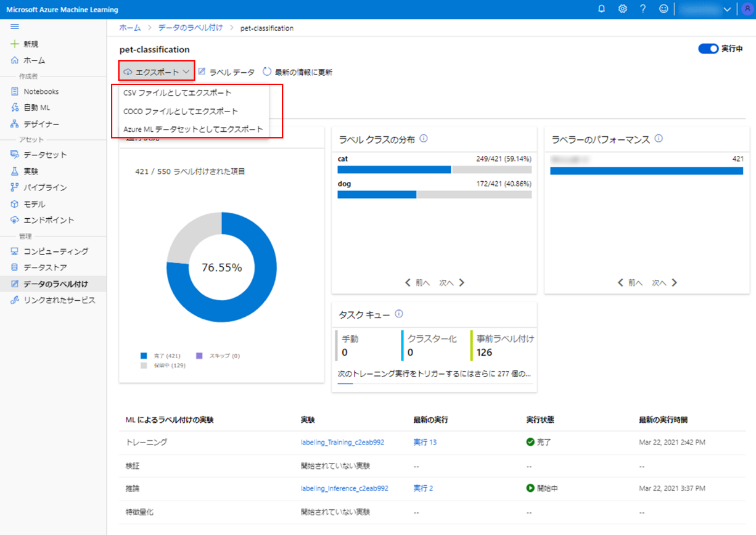Open the user account avatar
Viewport: 756px width, 535px height.
click(748, 9)
